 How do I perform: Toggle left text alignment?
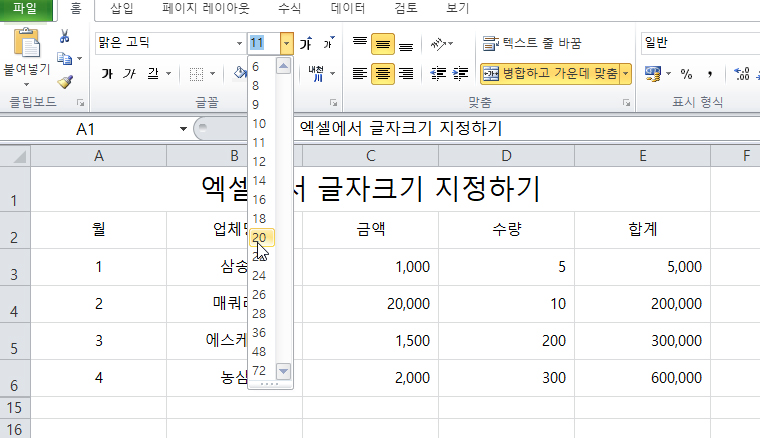tap(360, 74)
